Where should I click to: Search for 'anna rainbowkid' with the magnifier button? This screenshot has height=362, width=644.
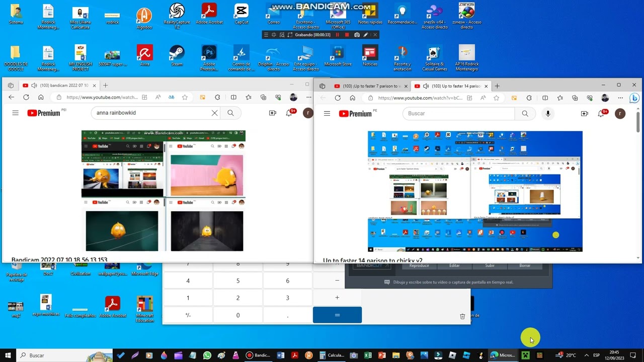pyautogui.click(x=230, y=113)
